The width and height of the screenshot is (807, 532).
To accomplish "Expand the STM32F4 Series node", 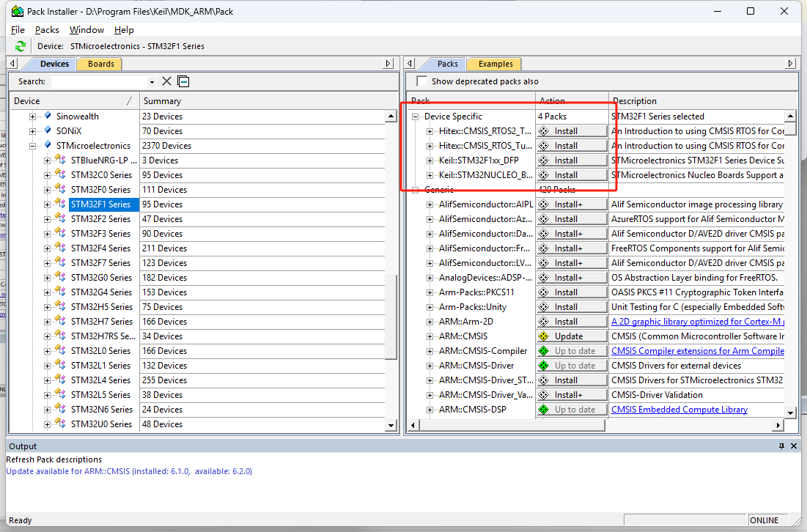I will click(x=48, y=248).
